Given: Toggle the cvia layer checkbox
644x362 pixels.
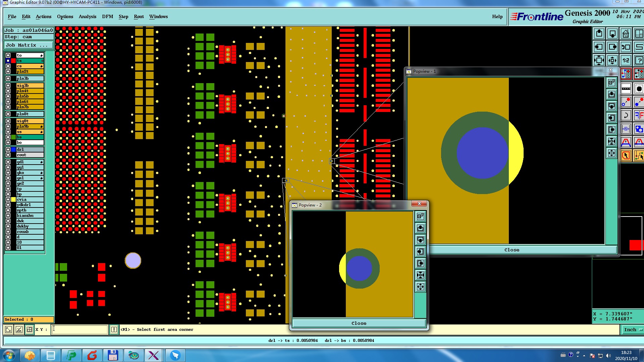Looking at the screenshot, I should [x=8, y=199].
